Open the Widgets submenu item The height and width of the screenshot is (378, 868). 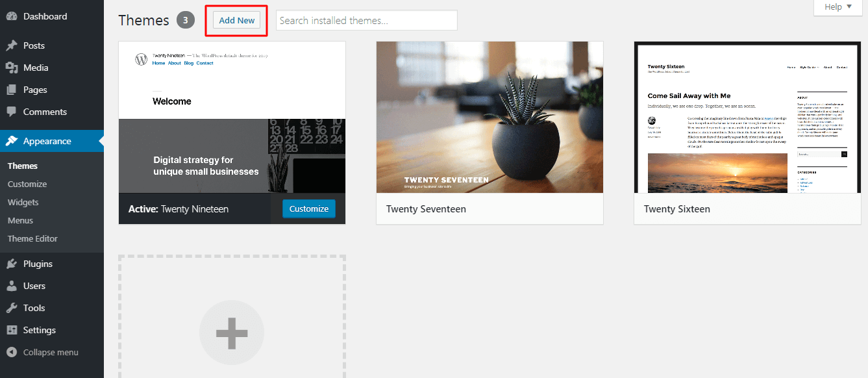pos(23,202)
